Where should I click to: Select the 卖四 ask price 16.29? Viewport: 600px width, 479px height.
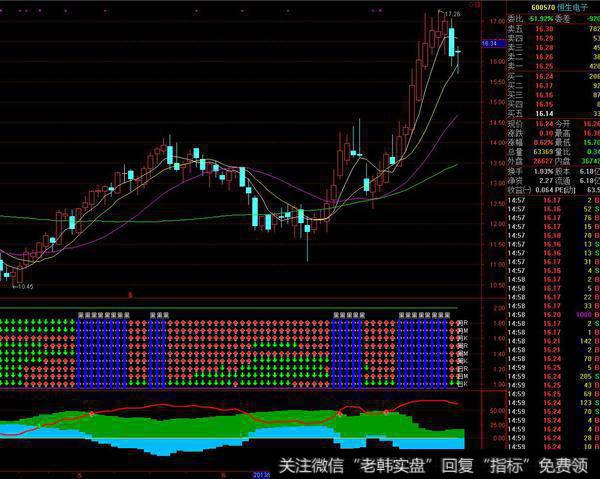pos(544,38)
